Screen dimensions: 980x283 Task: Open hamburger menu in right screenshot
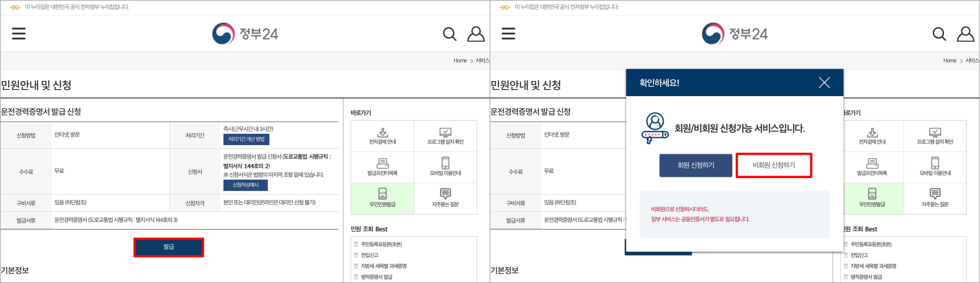click(x=508, y=34)
